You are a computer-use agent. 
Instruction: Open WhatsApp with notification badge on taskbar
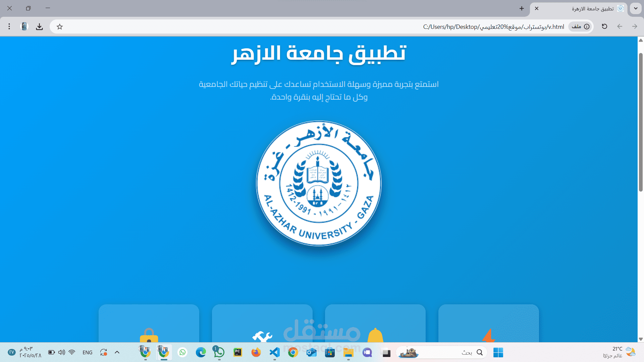219,352
